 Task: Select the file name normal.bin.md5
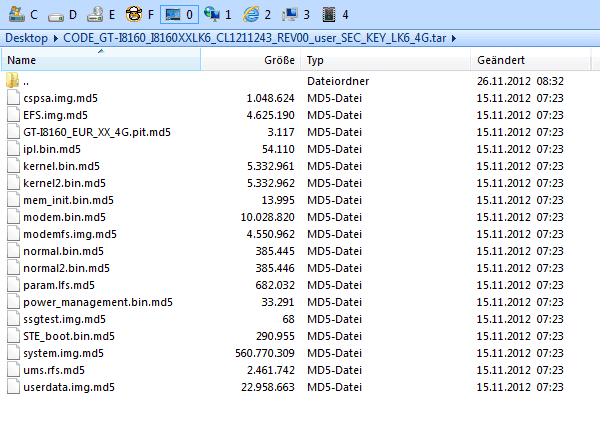[64, 251]
